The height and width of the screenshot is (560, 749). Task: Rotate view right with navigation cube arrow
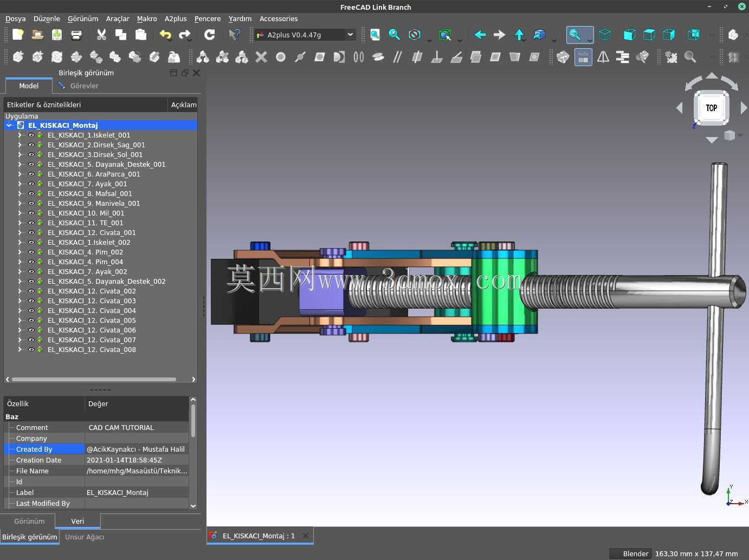pos(744,108)
